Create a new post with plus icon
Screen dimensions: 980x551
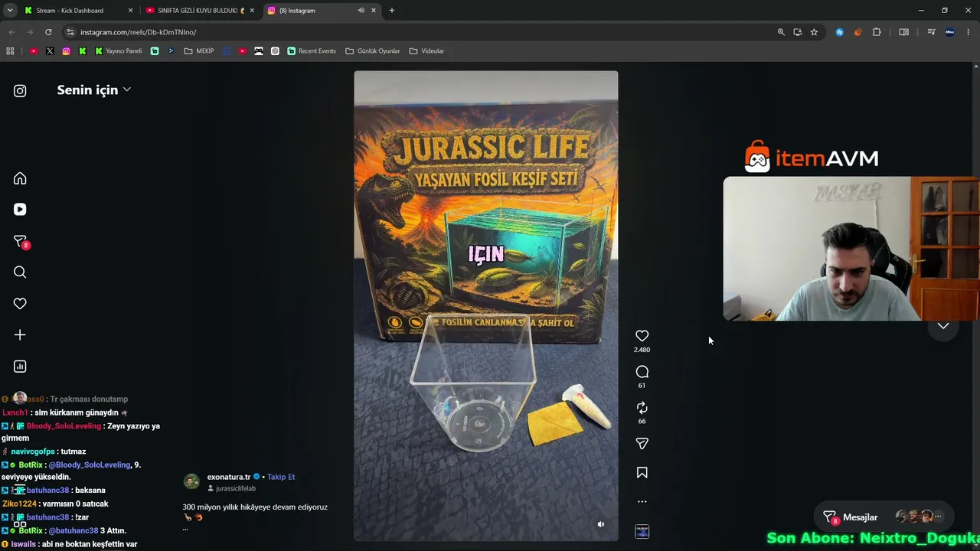click(20, 335)
